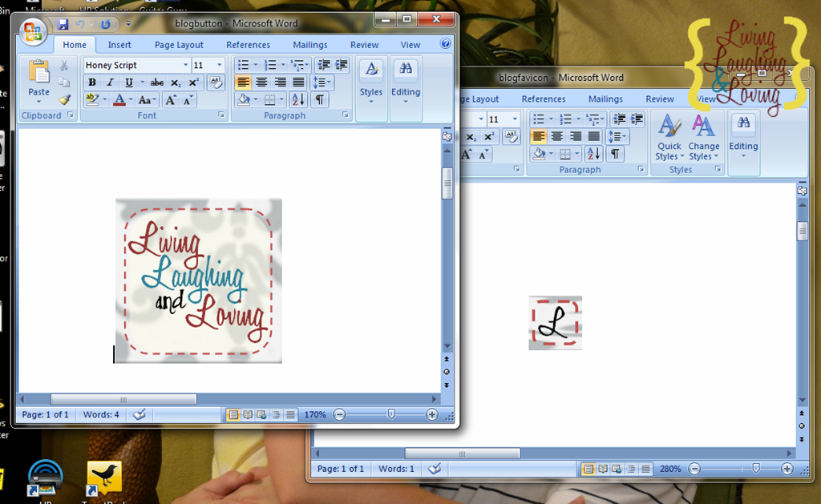821x504 pixels.
Task: Click 280% zoom level in blogfavicon window
Action: 670,469
